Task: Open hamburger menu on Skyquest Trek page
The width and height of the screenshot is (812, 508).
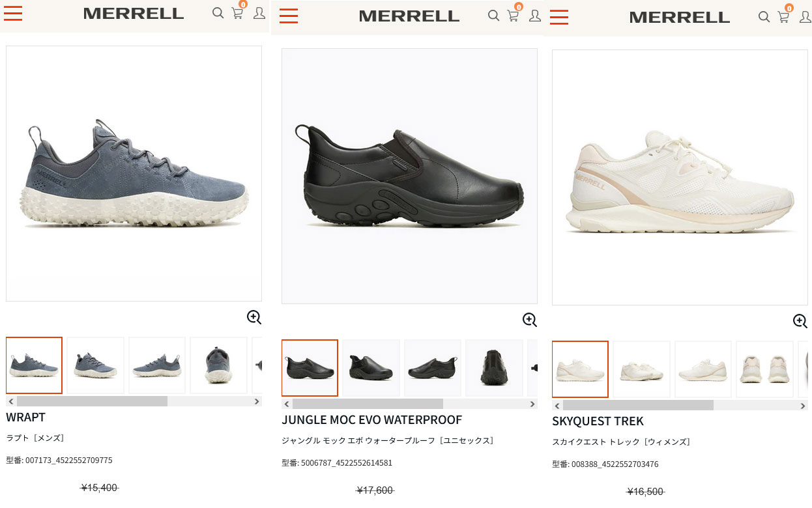Action: 559,17
